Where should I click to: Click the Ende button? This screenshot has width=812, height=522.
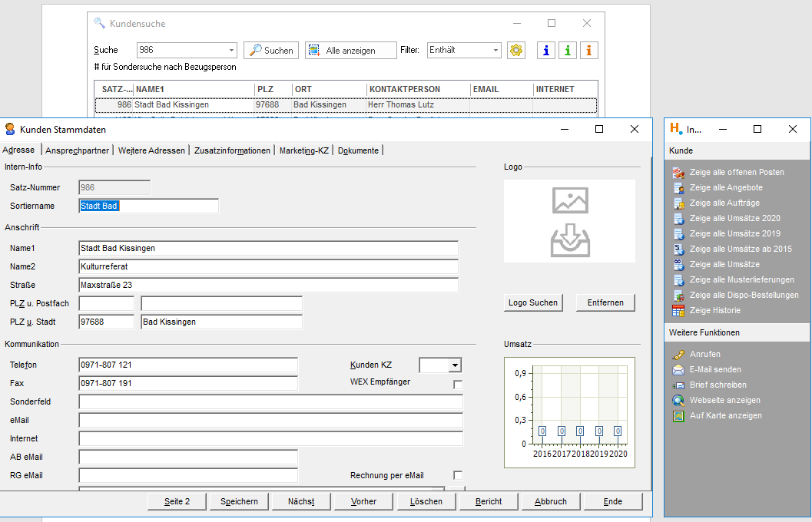pos(613,501)
